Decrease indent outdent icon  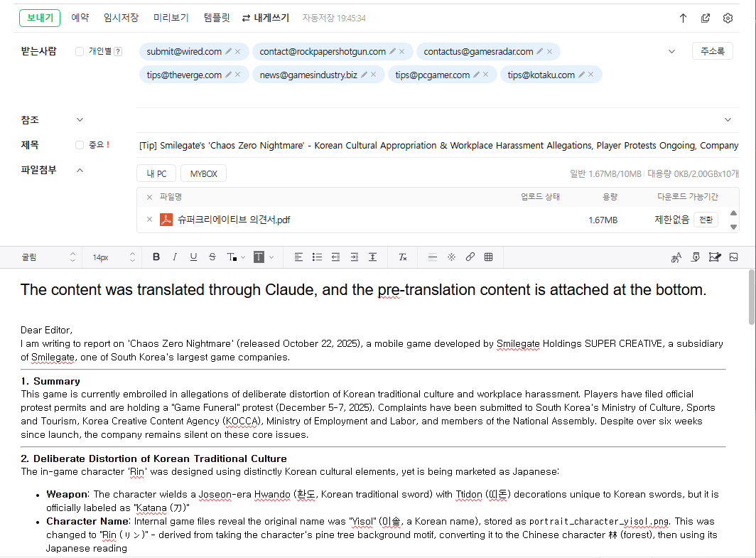pos(335,257)
